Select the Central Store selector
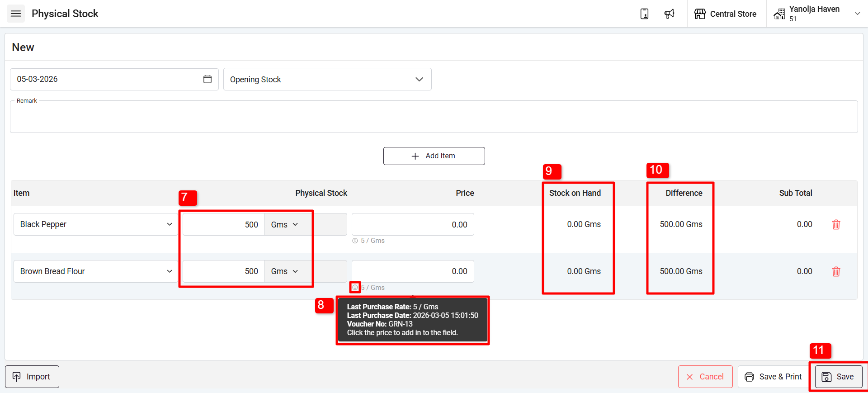The image size is (868, 393). (726, 14)
